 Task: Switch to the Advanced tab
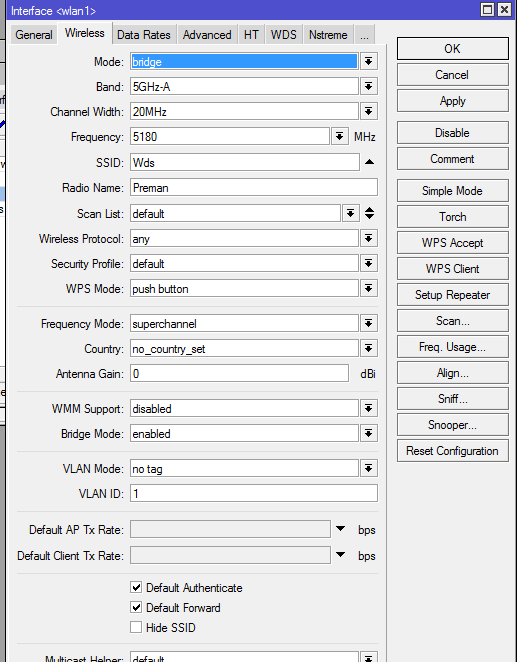(207, 35)
